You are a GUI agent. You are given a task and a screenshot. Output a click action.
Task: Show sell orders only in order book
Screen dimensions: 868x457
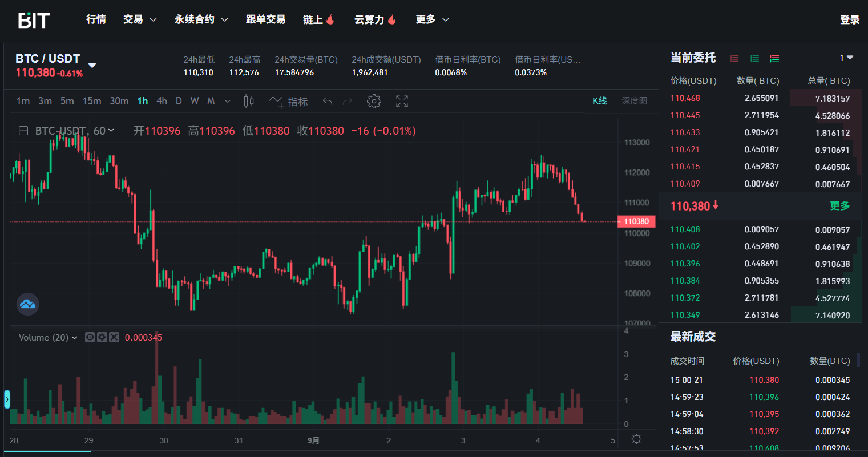[x=735, y=58]
